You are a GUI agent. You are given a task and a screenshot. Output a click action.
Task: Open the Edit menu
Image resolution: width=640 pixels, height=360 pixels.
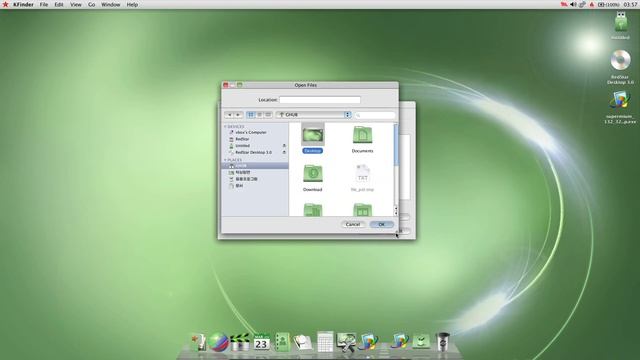tap(59, 4)
